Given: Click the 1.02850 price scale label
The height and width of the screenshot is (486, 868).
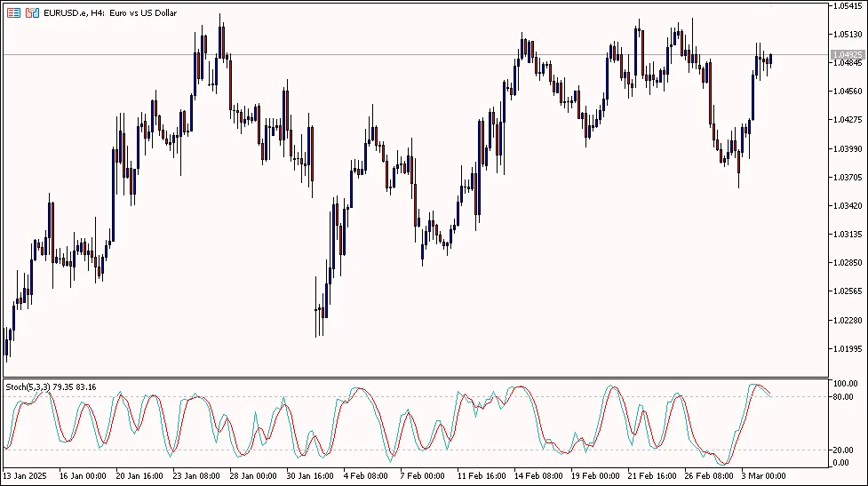Looking at the screenshot, I should tap(848, 263).
